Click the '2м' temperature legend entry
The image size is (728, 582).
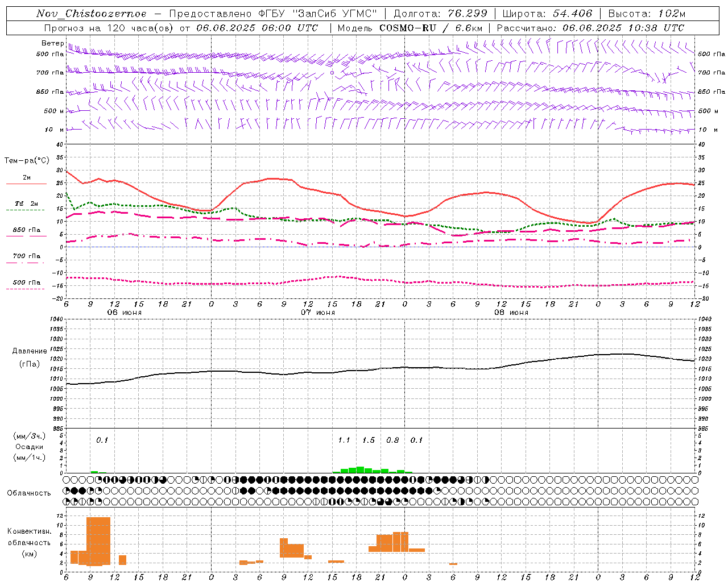[27, 178]
